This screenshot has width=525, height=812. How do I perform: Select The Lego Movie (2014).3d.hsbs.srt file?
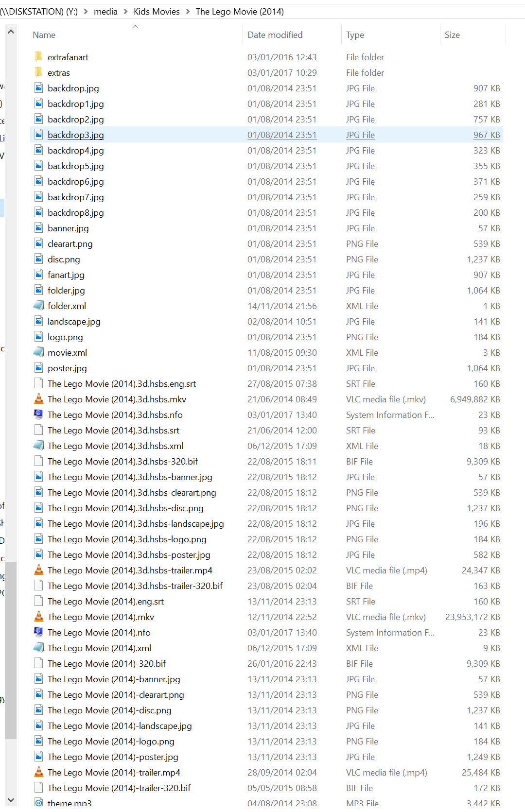[113, 430]
